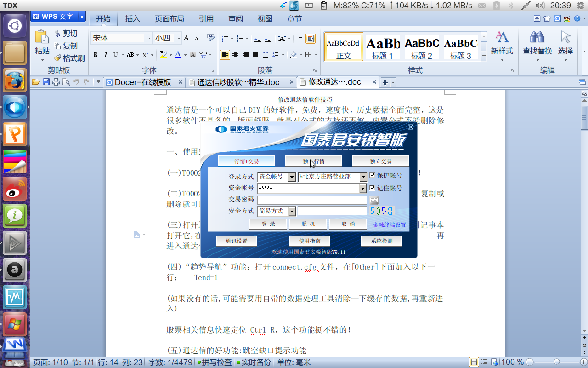Click the Open folder icon in quick access bar

click(36, 82)
